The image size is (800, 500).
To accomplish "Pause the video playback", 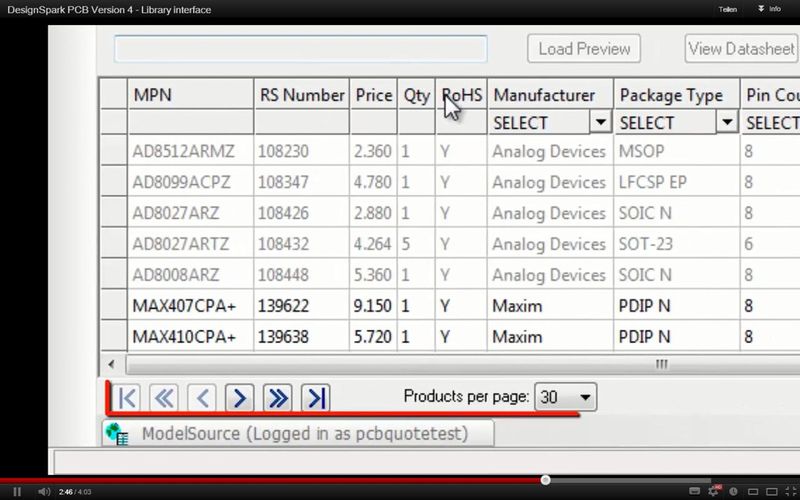I will pyautogui.click(x=17, y=492).
